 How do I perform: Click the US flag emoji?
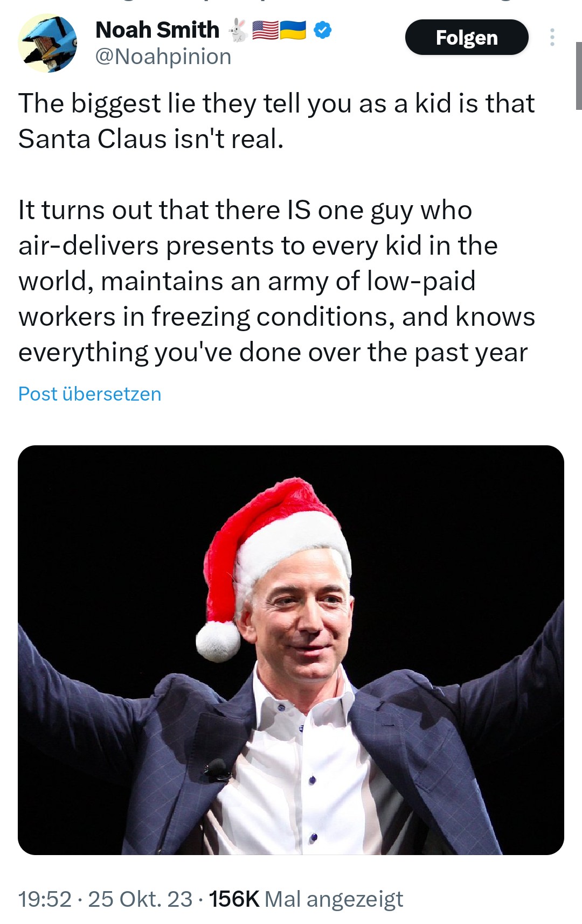point(265,31)
